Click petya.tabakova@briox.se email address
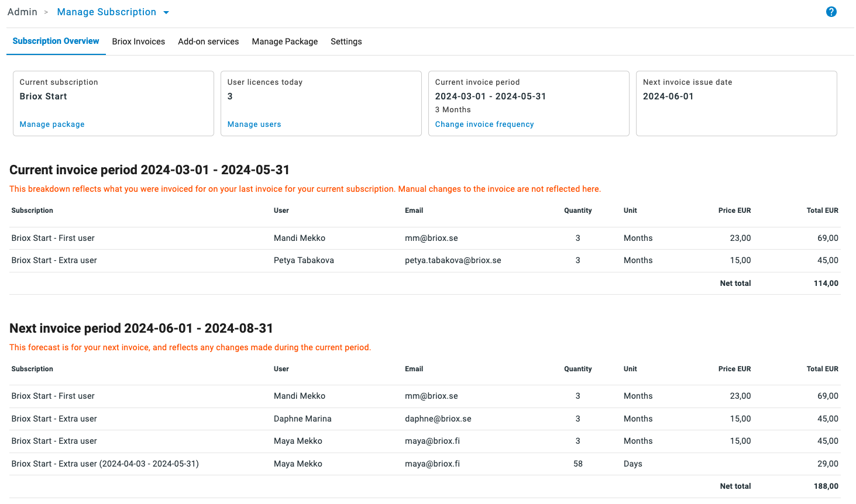 (454, 260)
